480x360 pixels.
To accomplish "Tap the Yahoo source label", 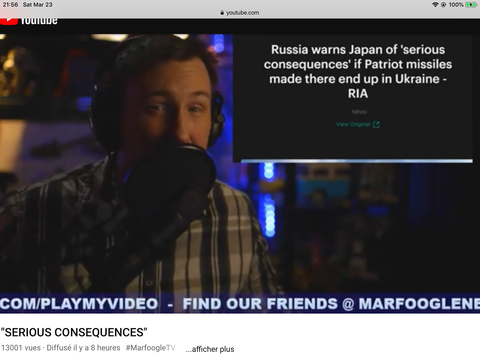I will click(x=359, y=112).
